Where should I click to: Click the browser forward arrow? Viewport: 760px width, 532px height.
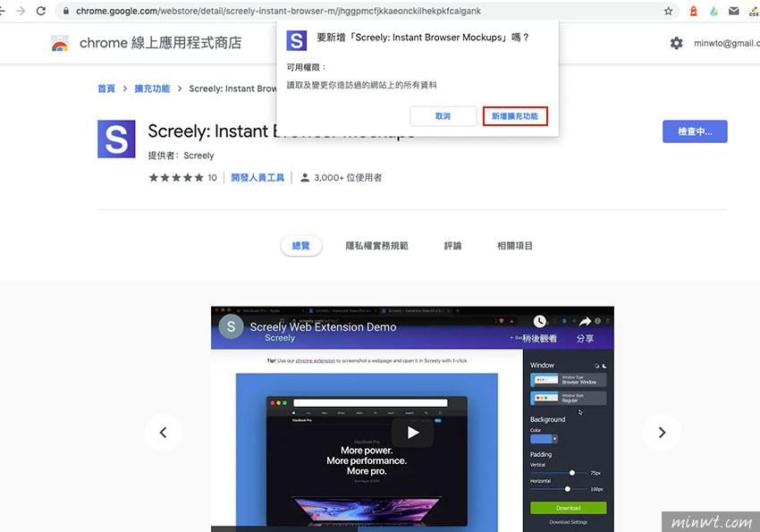click(x=21, y=11)
